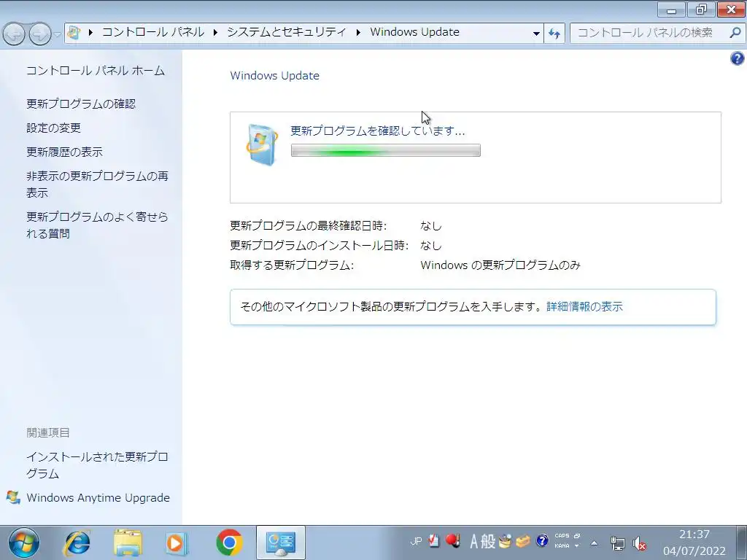
Task: Select コントロール パネル breadcrumb
Action: 153,32
